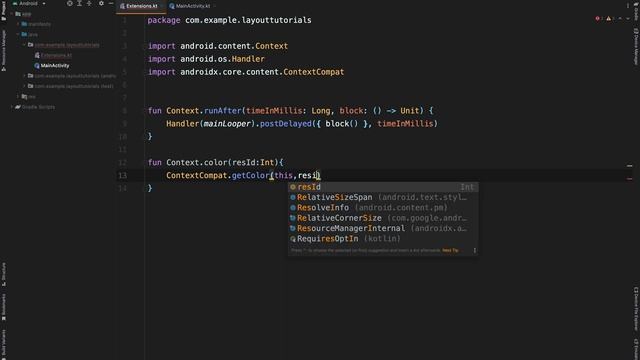Image resolution: width=640 pixels, height=360 pixels.
Task: Expand the androidTest package node
Action: [x=24, y=76]
